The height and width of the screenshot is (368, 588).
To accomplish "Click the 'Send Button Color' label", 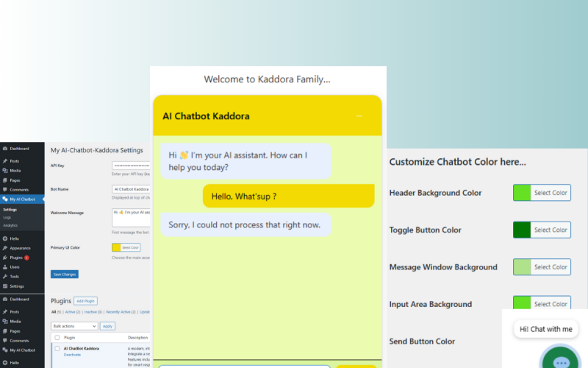I will [422, 342].
